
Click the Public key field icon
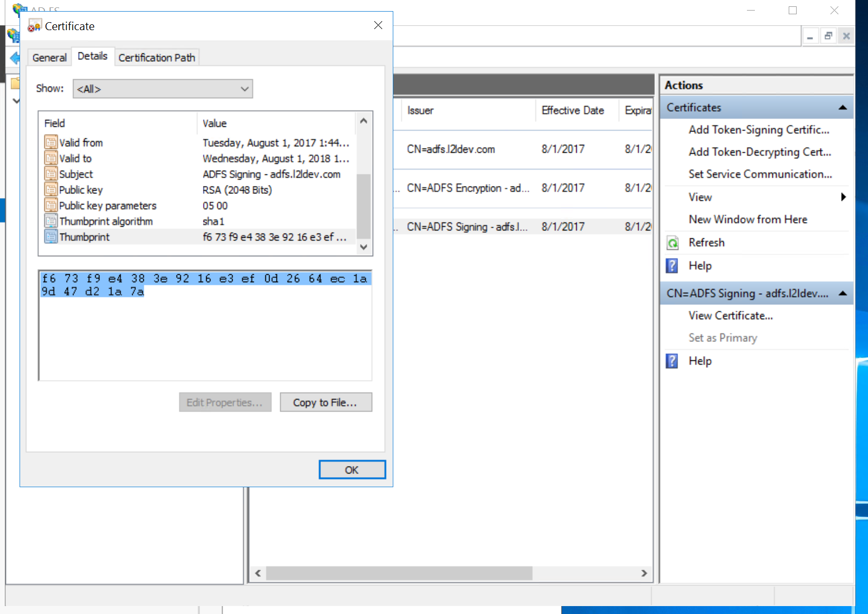(51, 190)
